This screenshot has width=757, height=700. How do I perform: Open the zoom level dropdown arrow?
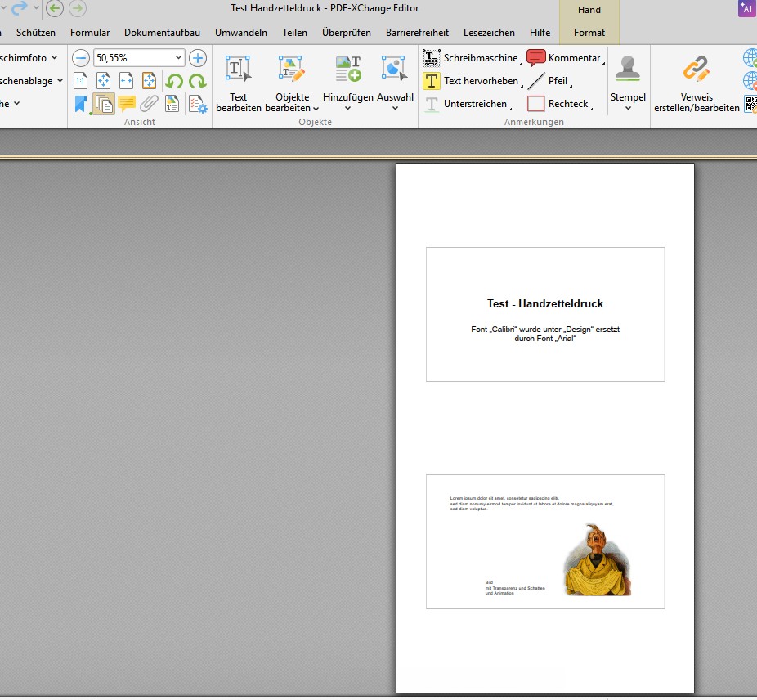coord(178,57)
